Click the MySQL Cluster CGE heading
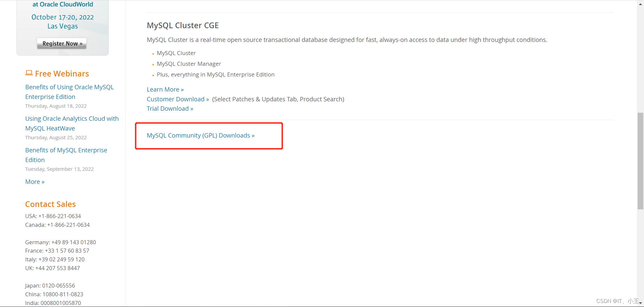The width and height of the screenshot is (644, 307). 183,25
